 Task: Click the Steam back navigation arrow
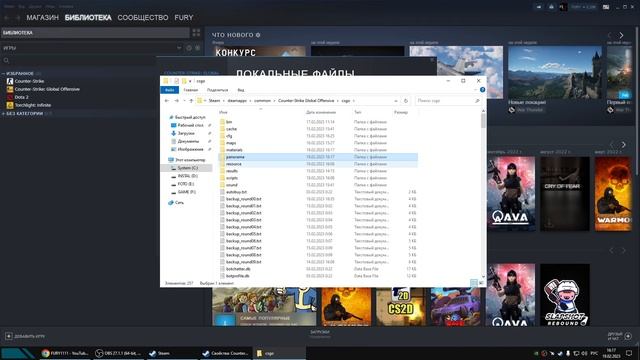[x=7, y=18]
